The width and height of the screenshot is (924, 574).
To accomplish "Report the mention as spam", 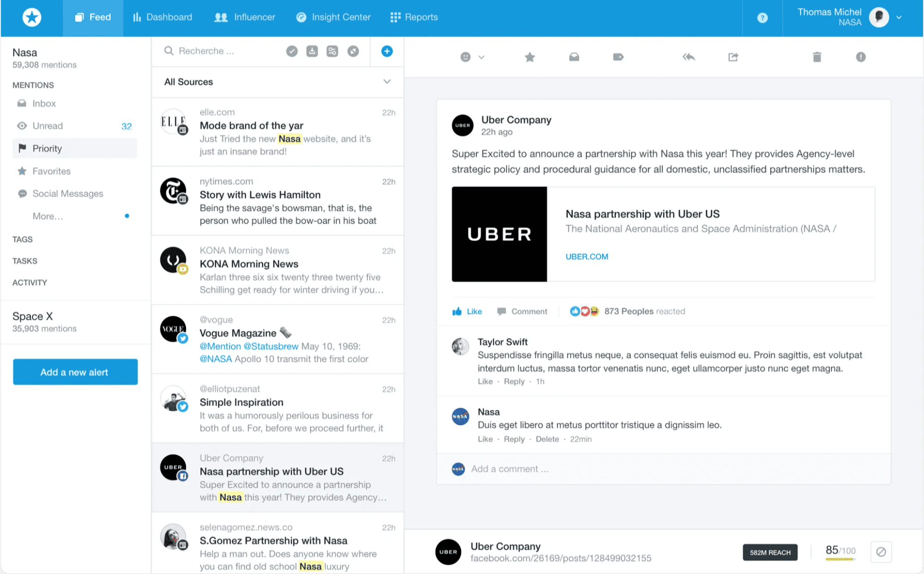I will pos(860,57).
